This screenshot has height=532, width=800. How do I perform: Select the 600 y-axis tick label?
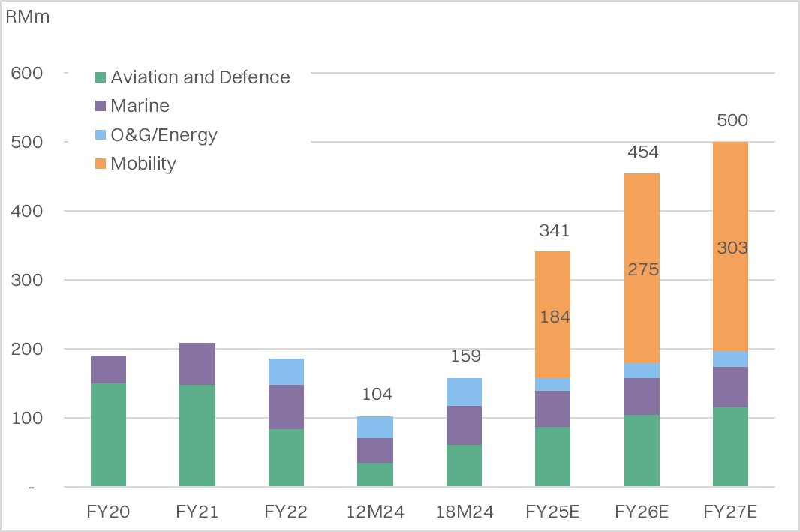point(27,73)
